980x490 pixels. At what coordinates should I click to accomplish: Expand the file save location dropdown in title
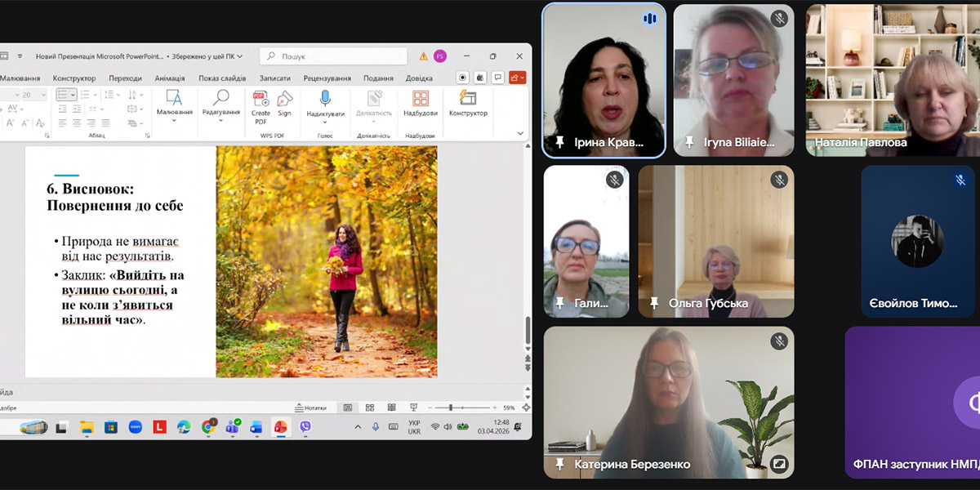[x=240, y=56]
